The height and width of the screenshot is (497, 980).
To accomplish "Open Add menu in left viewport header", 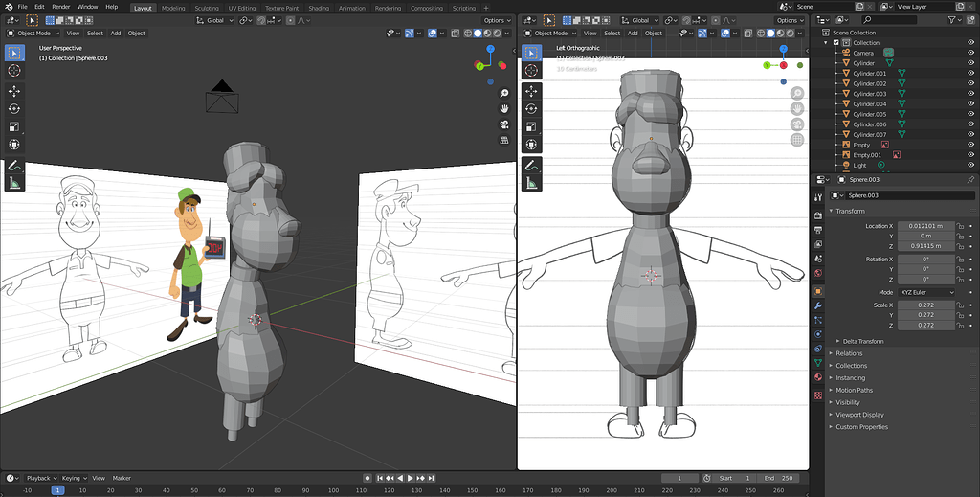I will [x=116, y=34].
